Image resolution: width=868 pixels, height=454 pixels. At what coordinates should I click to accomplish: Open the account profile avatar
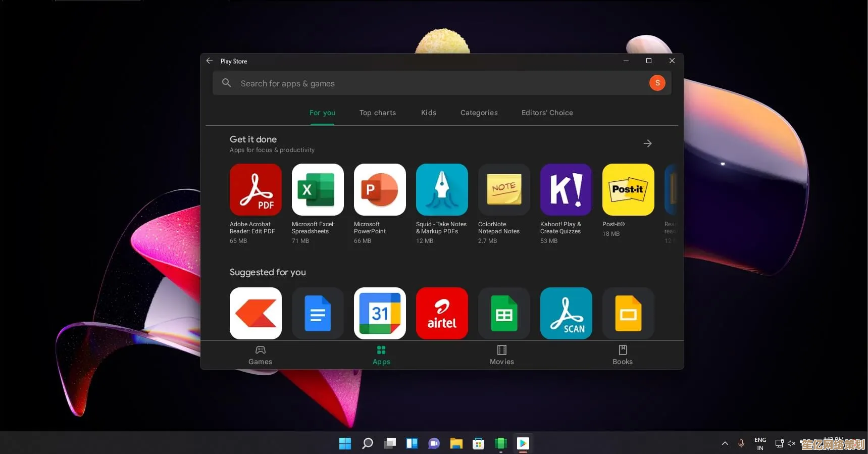(x=657, y=83)
